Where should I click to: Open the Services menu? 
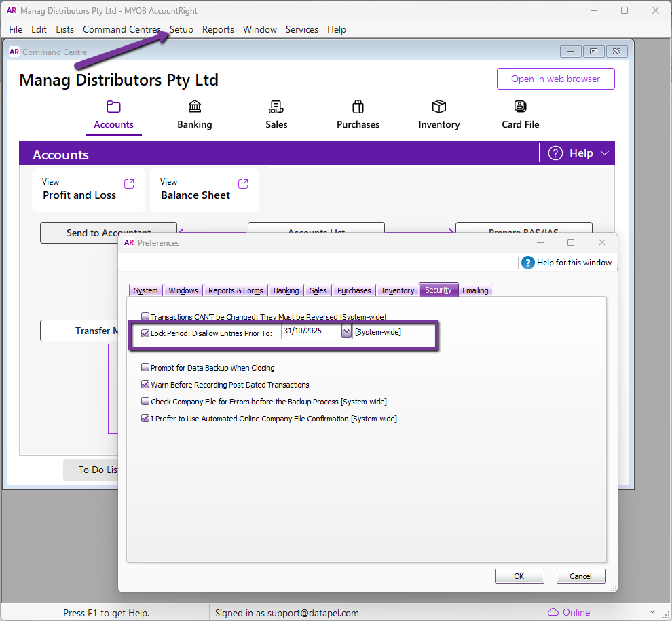(x=301, y=30)
